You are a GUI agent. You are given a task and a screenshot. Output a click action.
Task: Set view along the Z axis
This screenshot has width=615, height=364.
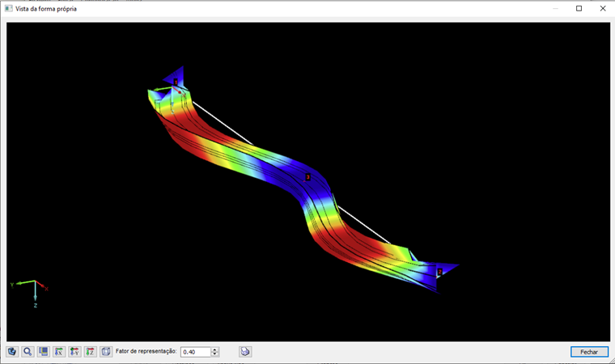click(x=90, y=351)
